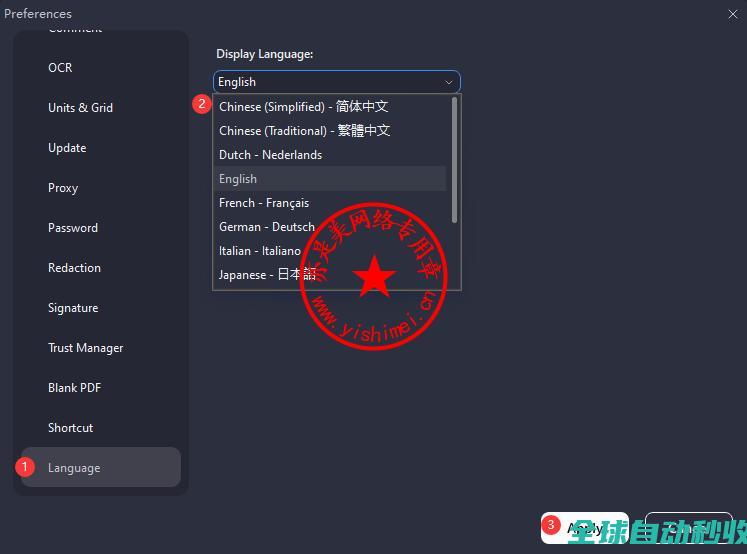
Task: Pick Dutch - Nederlands from the list
Action: [x=271, y=155]
